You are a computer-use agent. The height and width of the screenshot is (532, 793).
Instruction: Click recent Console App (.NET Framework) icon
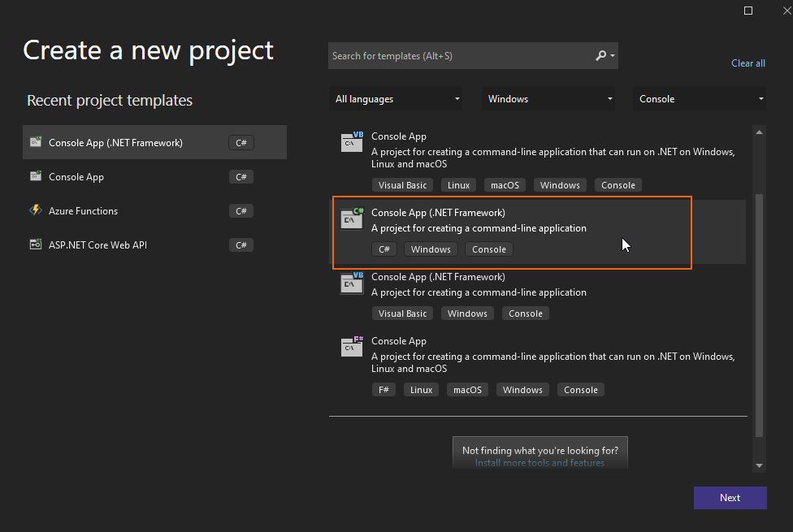click(35, 142)
